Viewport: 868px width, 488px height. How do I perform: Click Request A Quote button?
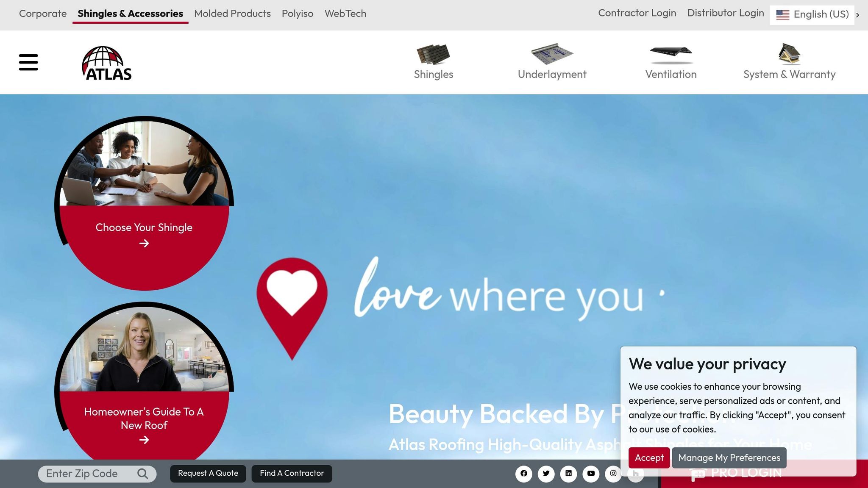[x=208, y=473]
